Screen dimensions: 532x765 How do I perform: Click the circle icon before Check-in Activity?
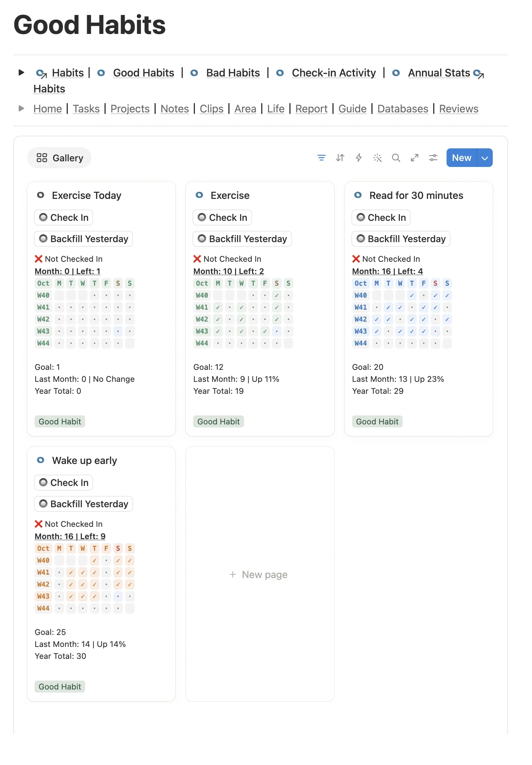280,73
